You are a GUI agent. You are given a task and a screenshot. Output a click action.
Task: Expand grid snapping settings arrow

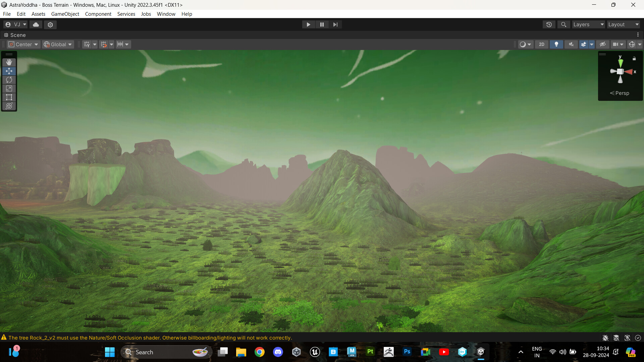pos(112,44)
